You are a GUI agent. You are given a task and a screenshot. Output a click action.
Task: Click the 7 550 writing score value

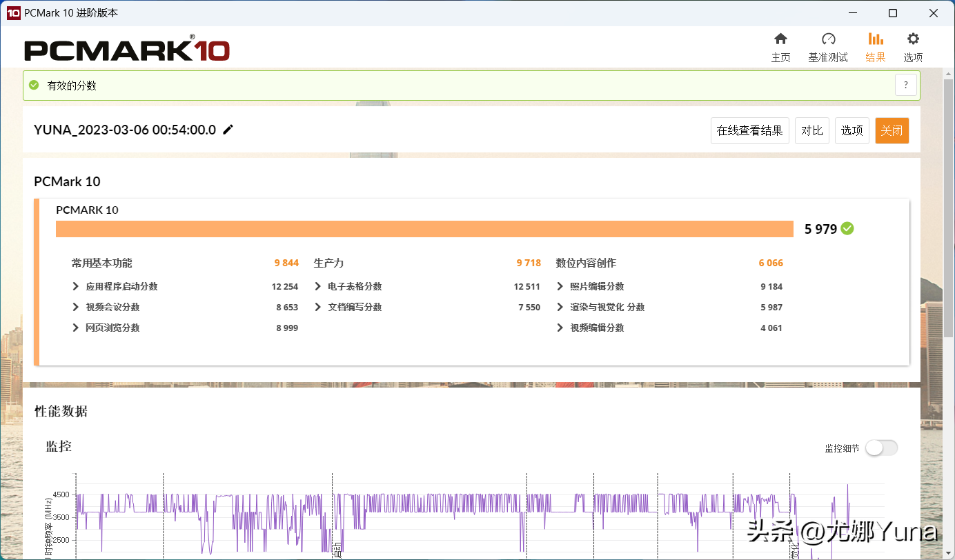pyautogui.click(x=529, y=307)
